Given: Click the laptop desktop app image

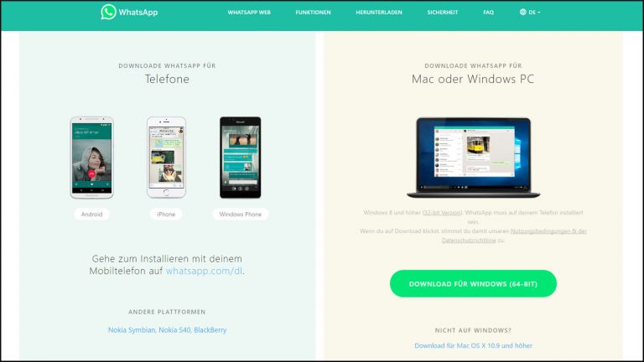Looking at the screenshot, I should pos(473,158).
